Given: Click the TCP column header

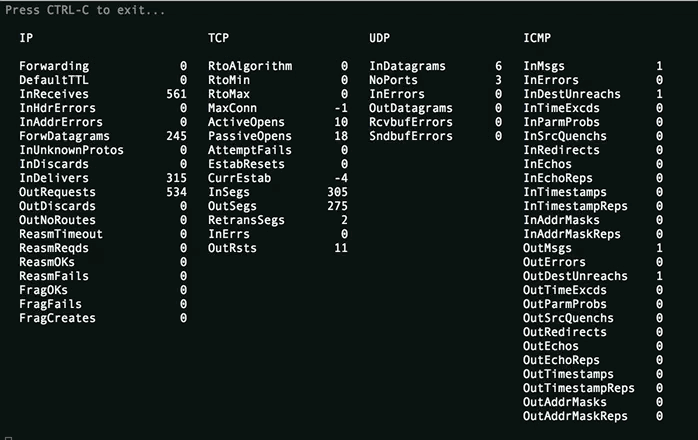Looking at the screenshot, I should (218, 38).
